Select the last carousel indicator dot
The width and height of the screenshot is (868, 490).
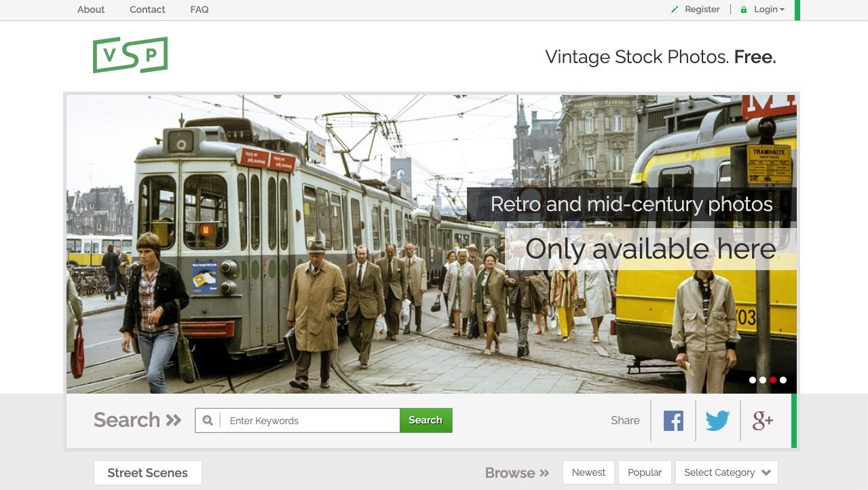[x=783, y=380]
